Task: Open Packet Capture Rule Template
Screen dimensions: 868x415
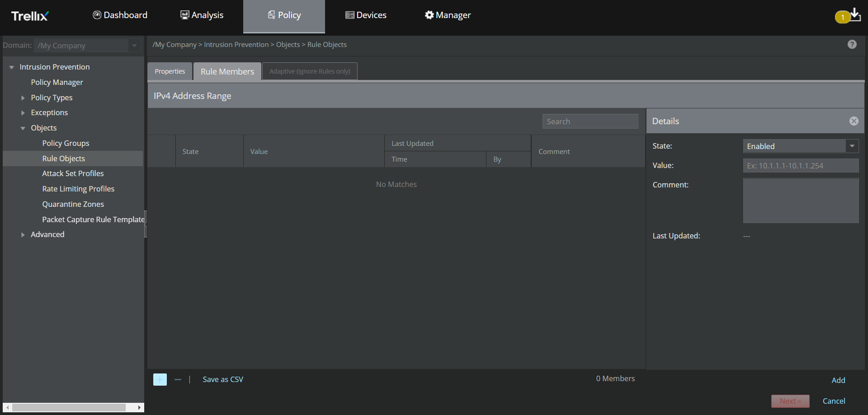Action: (93, 219)
